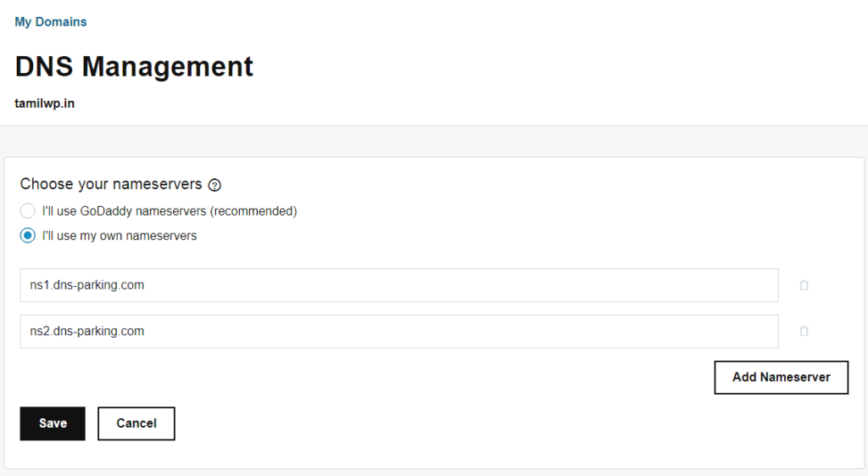
Task: Select the own nameservers radio button
Action: pos(28,236)
